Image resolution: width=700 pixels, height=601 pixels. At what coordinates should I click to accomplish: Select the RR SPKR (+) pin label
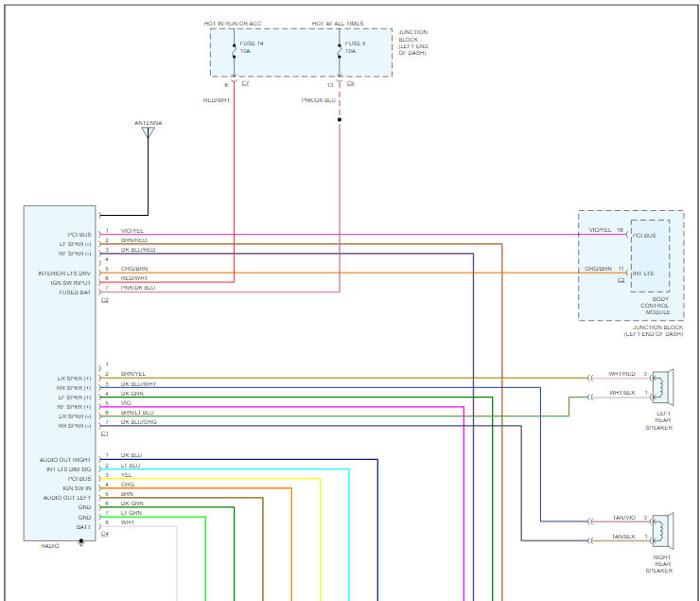click(74, 388)
